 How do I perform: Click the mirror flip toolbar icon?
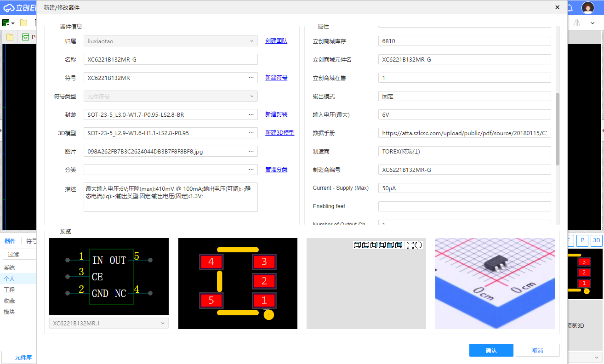(577, 23)
